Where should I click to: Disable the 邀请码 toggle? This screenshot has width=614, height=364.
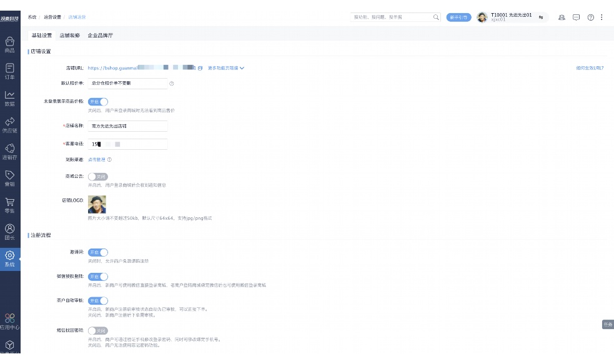pos(98,252)
